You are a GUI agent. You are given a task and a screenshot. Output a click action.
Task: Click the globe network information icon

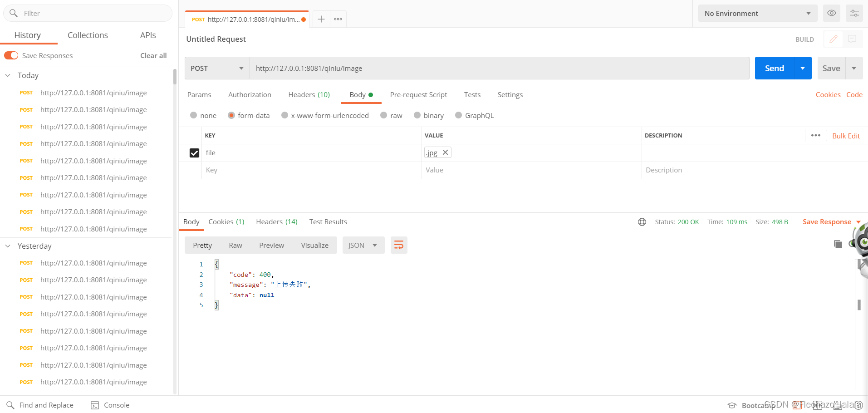click(x=642, y=222)
